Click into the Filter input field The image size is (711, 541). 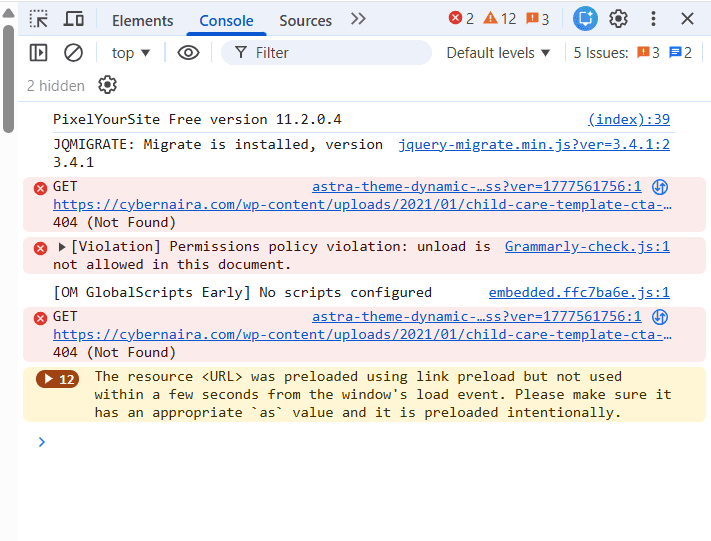point(326,53)
